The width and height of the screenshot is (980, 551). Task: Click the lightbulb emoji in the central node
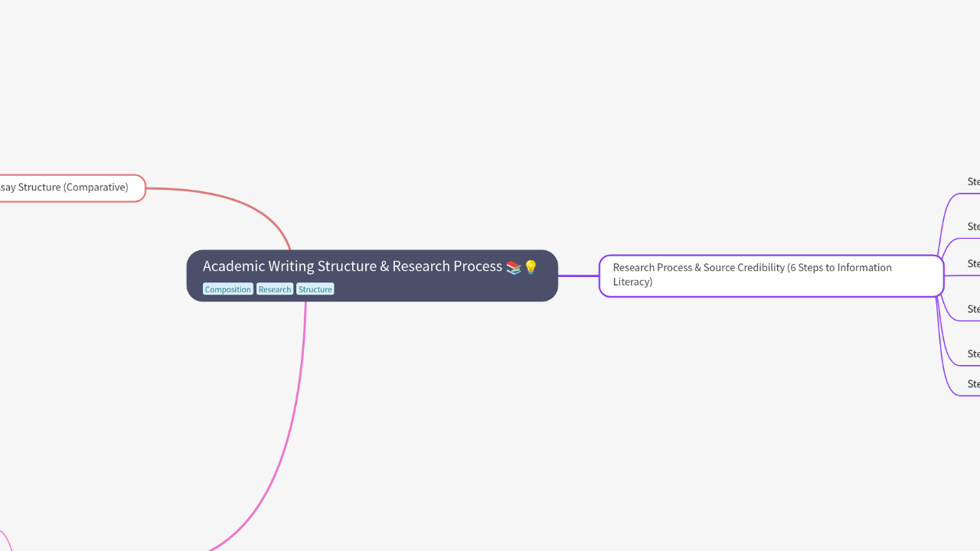pos(531,267)
